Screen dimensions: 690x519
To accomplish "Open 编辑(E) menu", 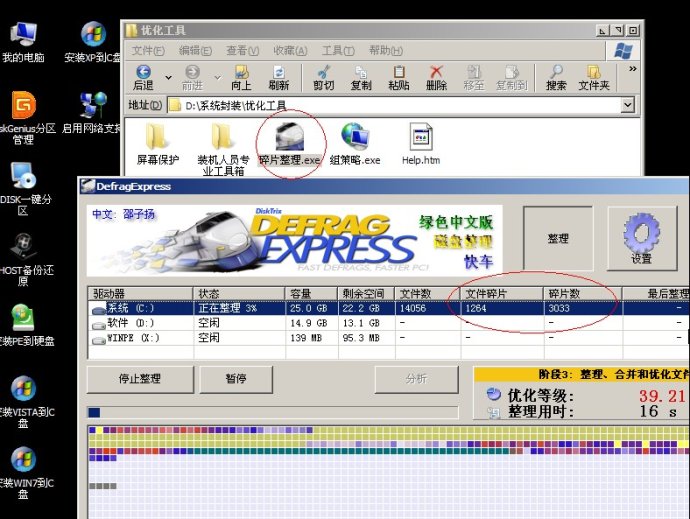I will click(x=195, y=51).
